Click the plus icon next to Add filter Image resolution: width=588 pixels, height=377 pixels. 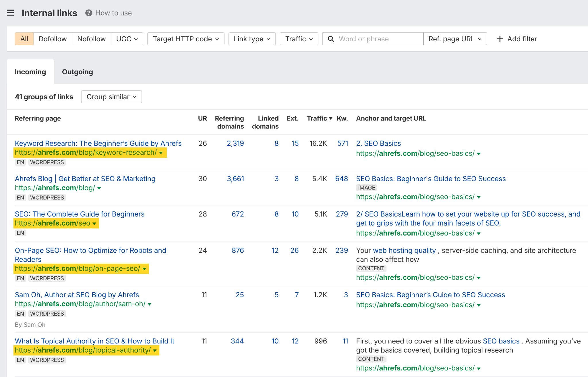coord(500,39)
